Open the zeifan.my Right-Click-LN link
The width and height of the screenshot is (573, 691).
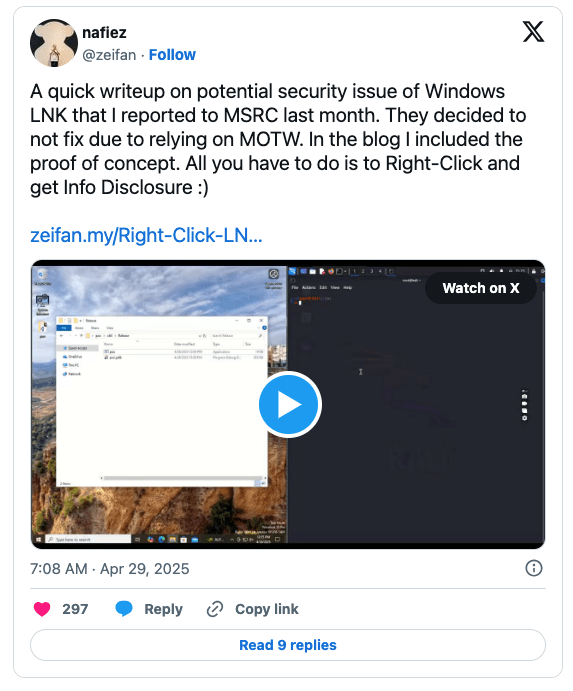[x=146, y=235]
